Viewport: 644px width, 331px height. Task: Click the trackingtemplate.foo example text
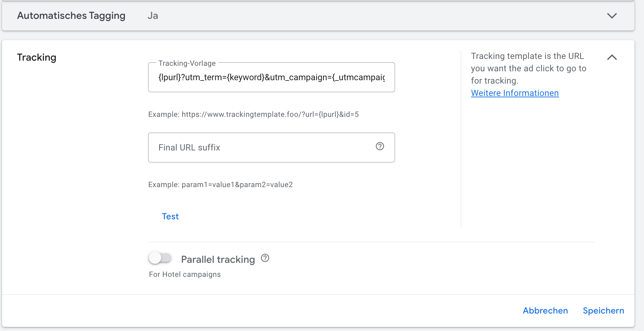pyautogui.click(x=253, y=114)
